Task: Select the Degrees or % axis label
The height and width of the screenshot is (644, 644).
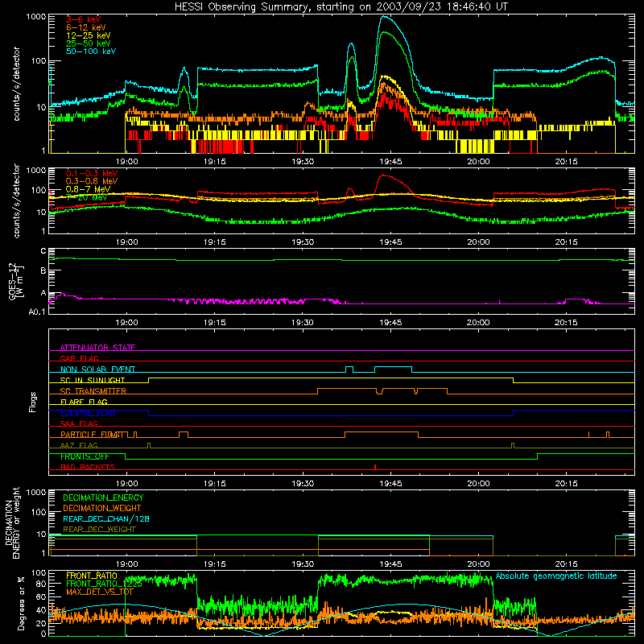Action: (21, 603)
